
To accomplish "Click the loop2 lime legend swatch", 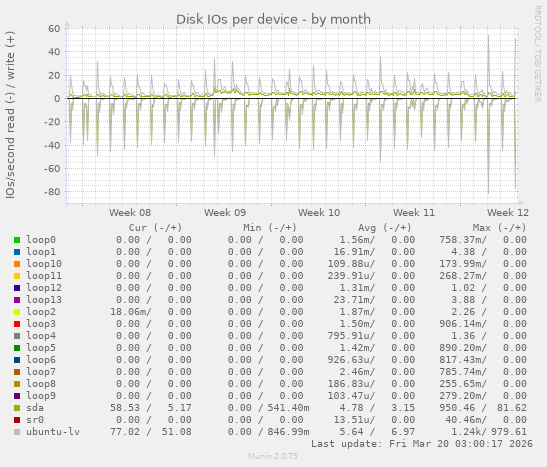I will 17,312.
